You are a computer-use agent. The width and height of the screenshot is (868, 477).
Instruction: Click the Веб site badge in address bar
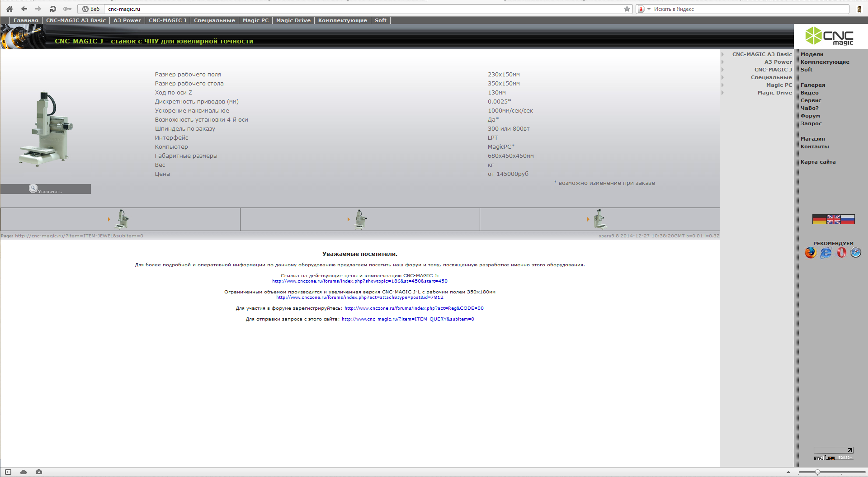(91, 9)
